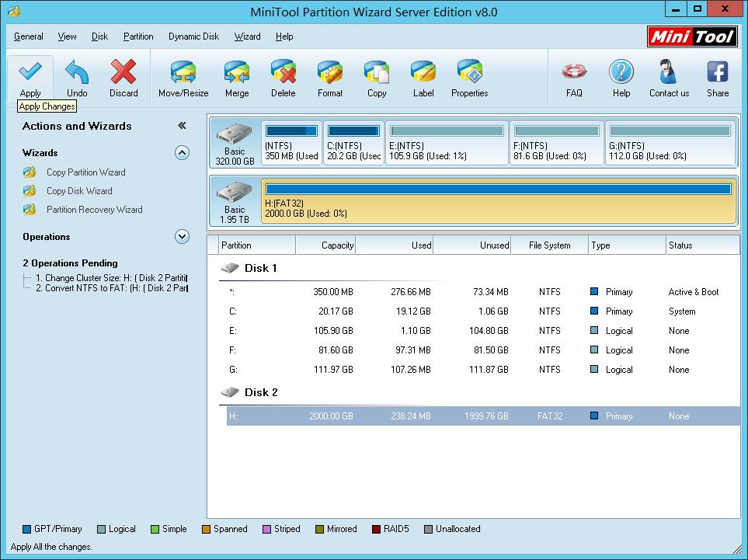Screen dimensions: 748x560
Task: Select the 1.95 TB Basic disk icon
Action: (x=235, y=192)
